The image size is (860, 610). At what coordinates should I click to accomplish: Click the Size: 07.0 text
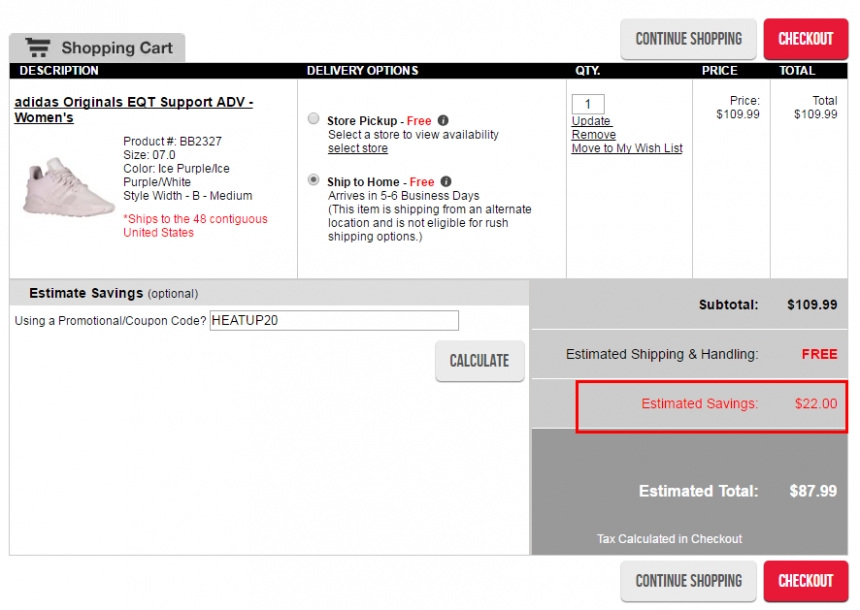click(149, 155)
